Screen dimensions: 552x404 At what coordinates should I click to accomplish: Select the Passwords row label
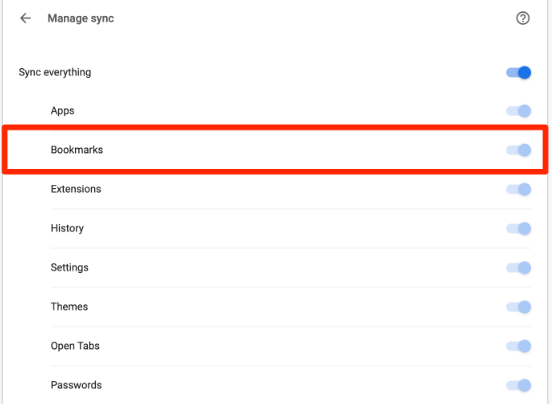point(76,385)
